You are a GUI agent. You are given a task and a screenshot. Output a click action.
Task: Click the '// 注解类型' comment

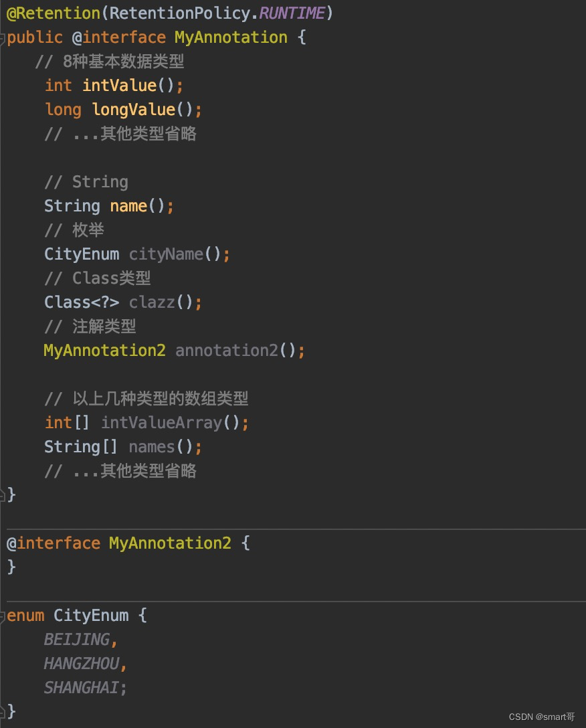click(x=90, y=327)
